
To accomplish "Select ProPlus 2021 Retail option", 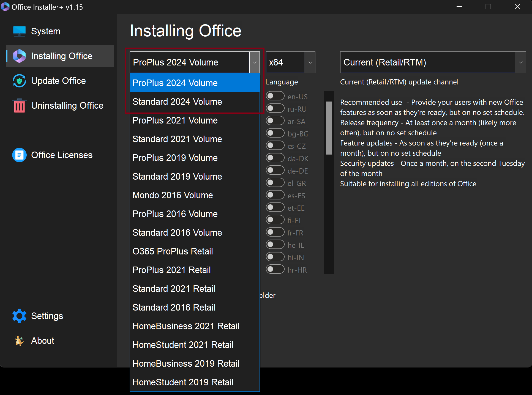I will [x=195, y=270].
